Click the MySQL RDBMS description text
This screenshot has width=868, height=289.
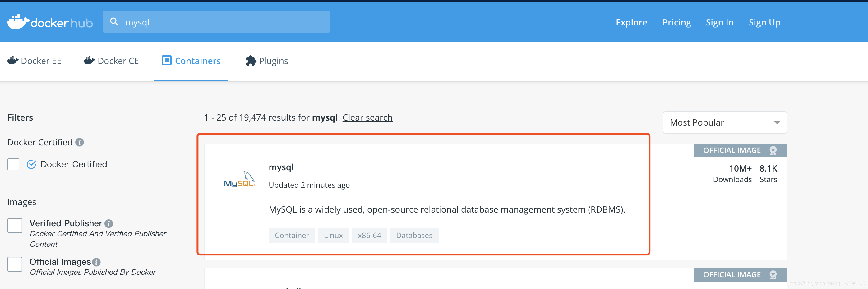tap(447, 209)
